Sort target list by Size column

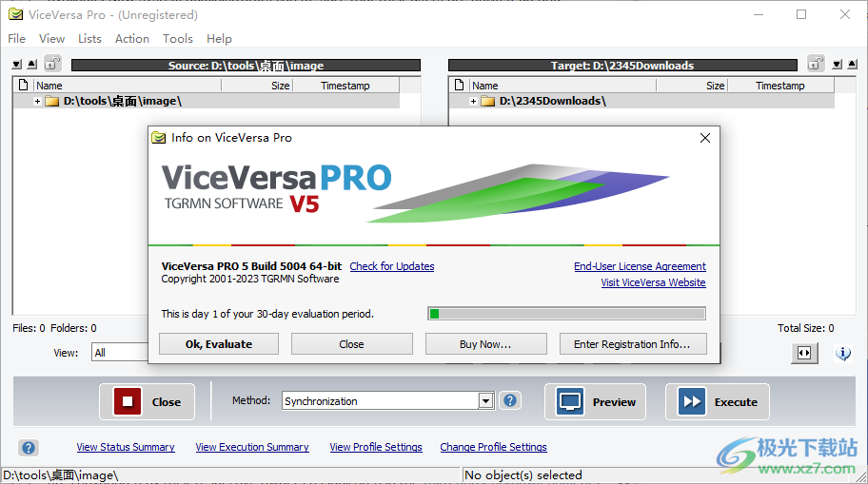tap(692, 86)
